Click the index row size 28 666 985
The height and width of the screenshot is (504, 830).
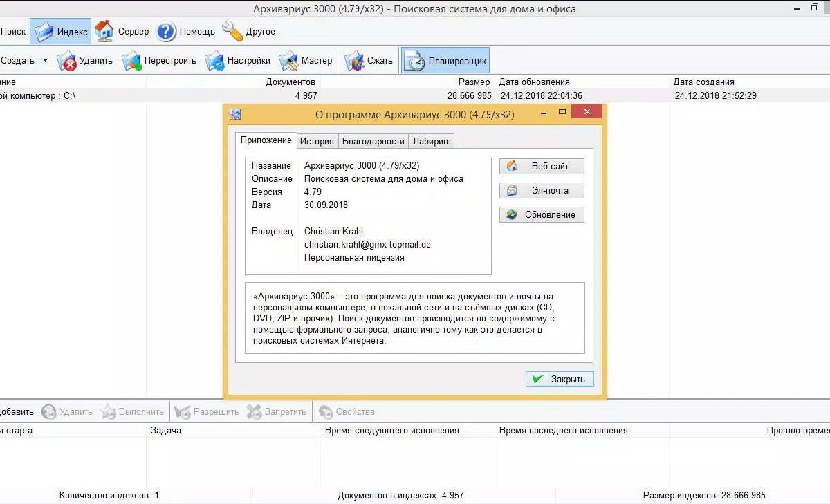pos(470,96)
